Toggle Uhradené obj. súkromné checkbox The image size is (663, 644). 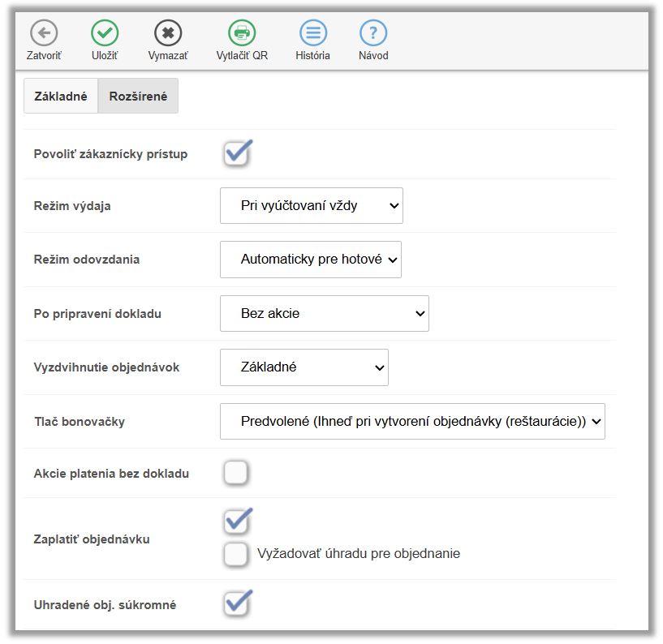(x=236, y=604)
